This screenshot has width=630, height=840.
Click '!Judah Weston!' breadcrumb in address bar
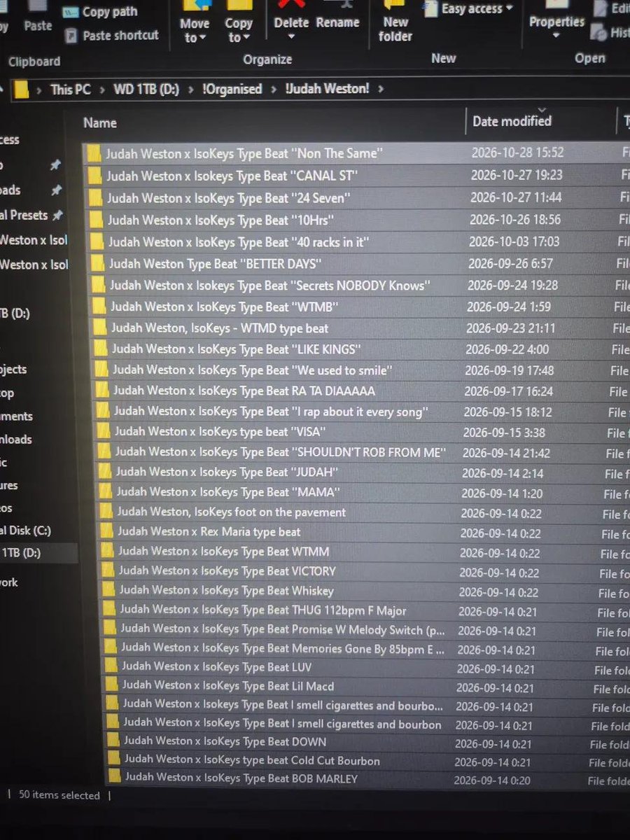click(x=328, y=89)
